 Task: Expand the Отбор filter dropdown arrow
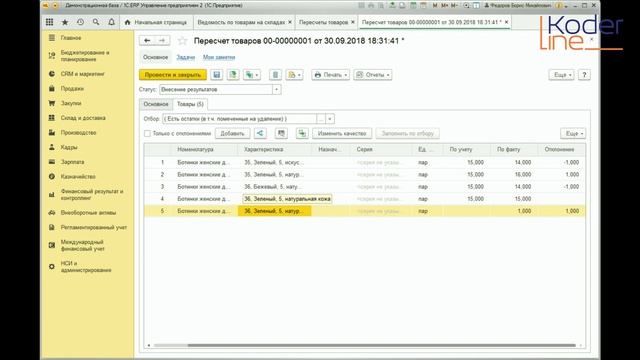[x=330, y=119]
